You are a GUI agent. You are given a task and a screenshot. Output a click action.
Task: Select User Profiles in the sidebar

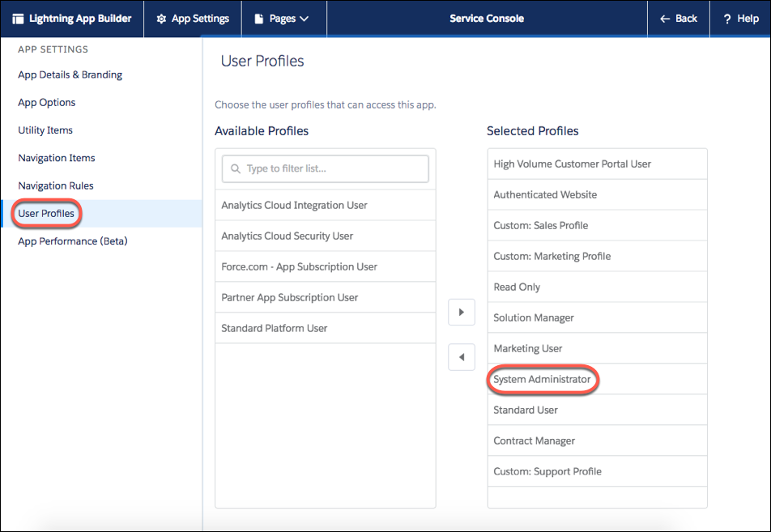pos(46,213)
